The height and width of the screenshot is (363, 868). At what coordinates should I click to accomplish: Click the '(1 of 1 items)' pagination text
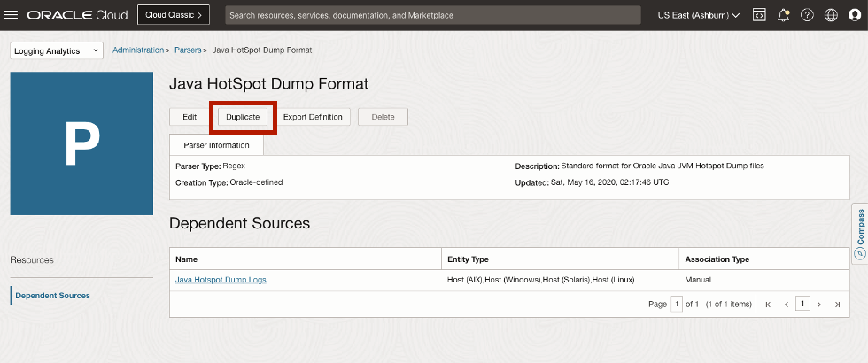pyautogui.click(x=728, y=304)
